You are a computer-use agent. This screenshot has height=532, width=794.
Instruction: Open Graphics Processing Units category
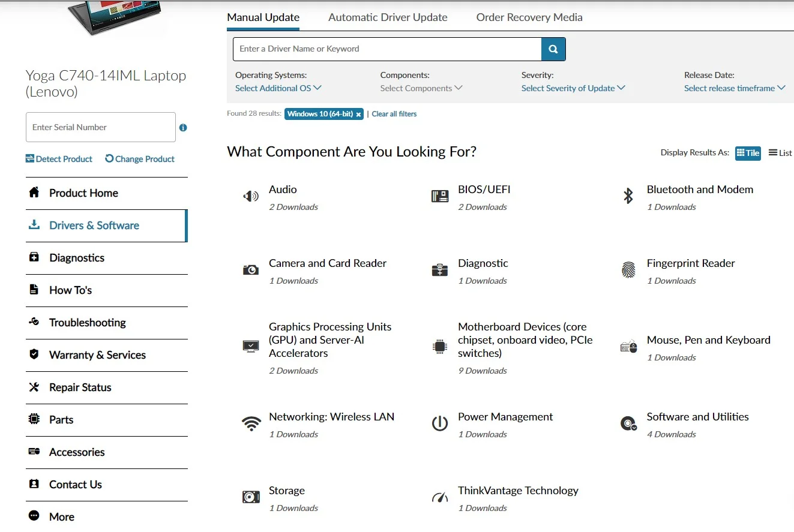coord(330,340)
